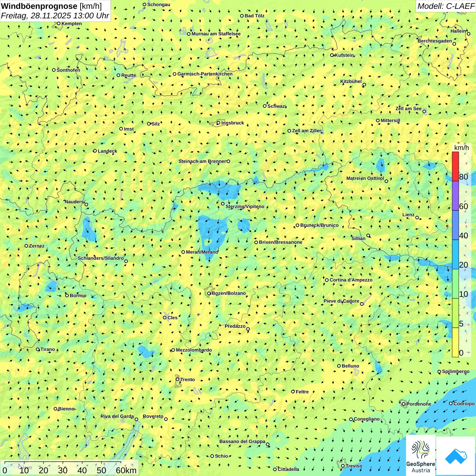Click the Tirano label
Image resolution: width=476 pixels, height=476 pixels.
pyautogui.click(x=48, y=349)
